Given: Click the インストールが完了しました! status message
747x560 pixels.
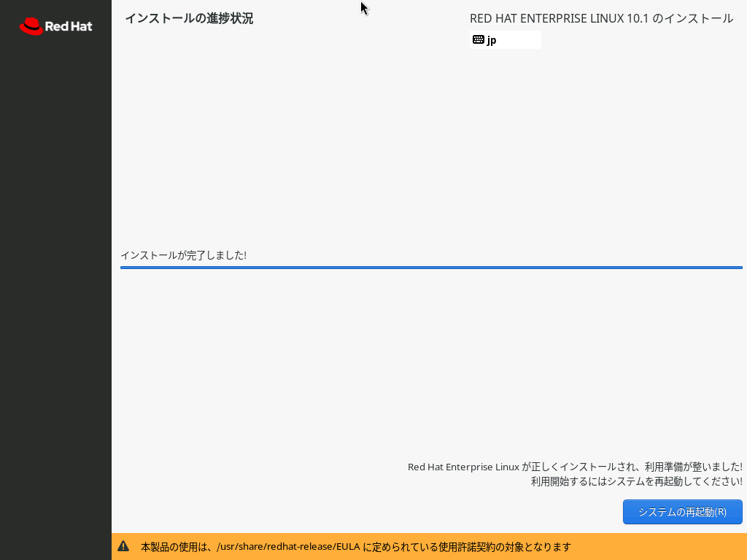Looking at the screenshot, I should click(x=183, y=255).
